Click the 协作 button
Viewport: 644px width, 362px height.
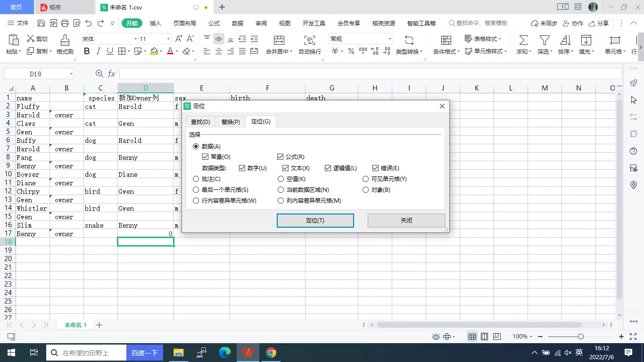coord(573,23)
